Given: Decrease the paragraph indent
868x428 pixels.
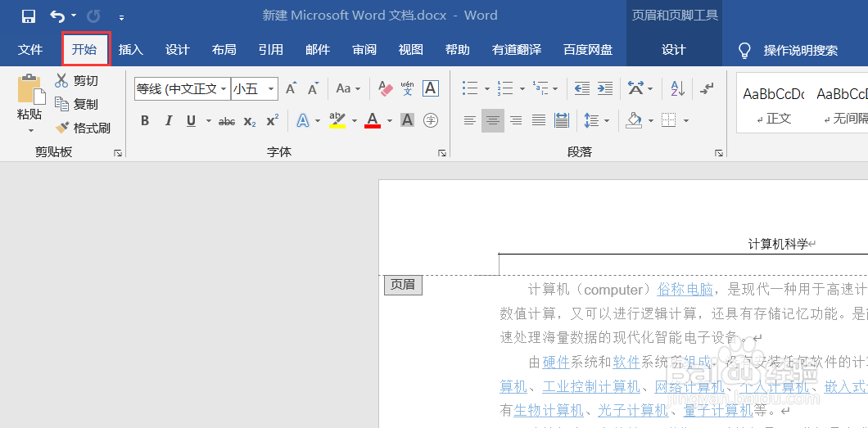Looking at the screenshot, I should [x=581, y=88].
